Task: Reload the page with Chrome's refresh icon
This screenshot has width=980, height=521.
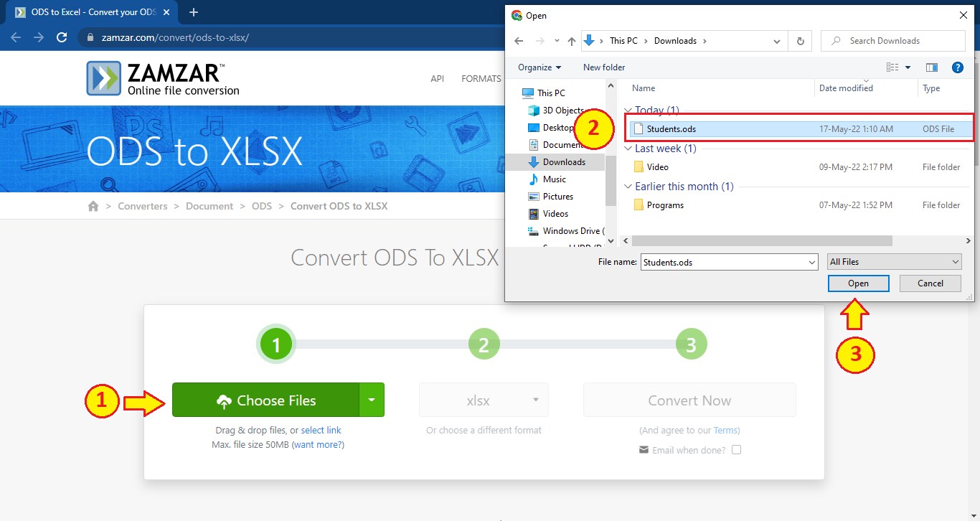Action: [61, 37]
